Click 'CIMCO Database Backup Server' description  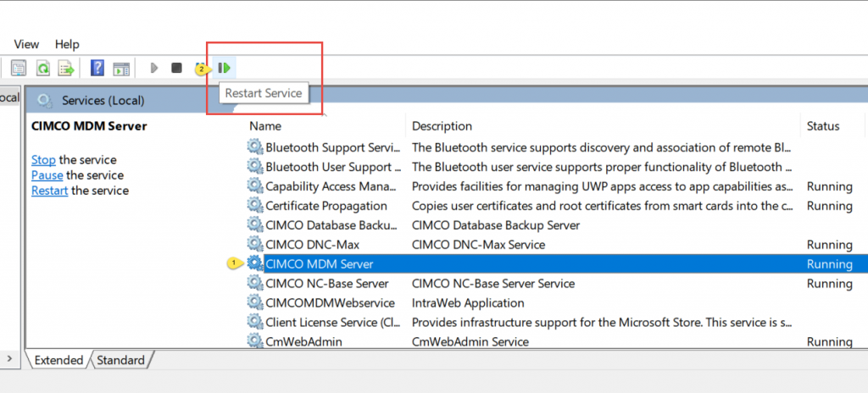pyautogui.click(x=496, y=225)
